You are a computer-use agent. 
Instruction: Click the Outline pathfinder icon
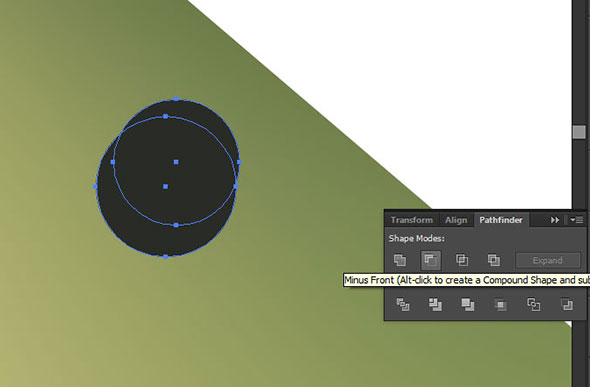pos(534,304)
